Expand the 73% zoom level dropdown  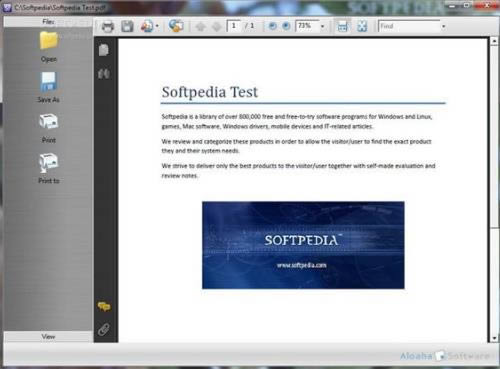click(322, 26)
